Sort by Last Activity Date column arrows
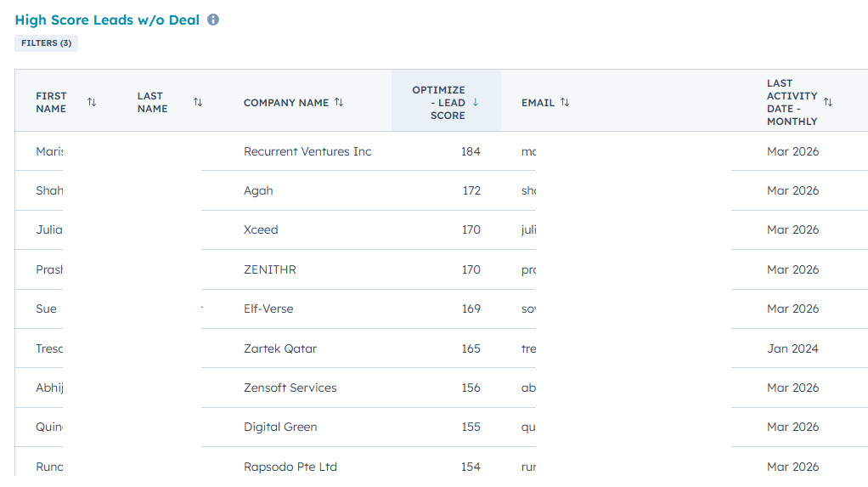 pos(828,103)
